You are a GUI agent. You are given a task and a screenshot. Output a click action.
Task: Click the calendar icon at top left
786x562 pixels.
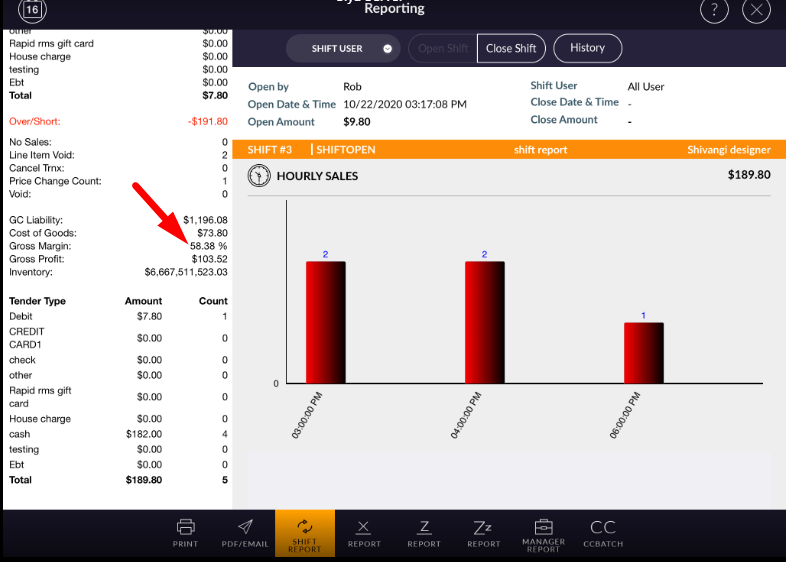click(x=32, y=11)
